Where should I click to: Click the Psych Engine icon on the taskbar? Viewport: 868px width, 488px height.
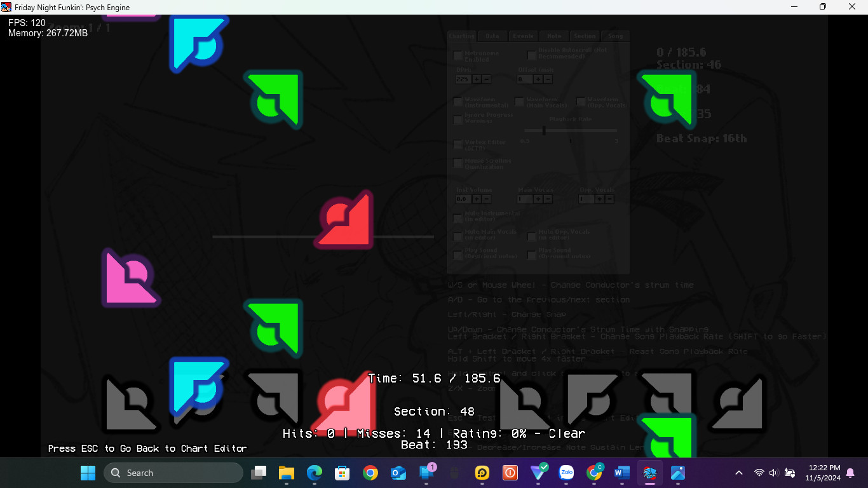click(649, 473)
